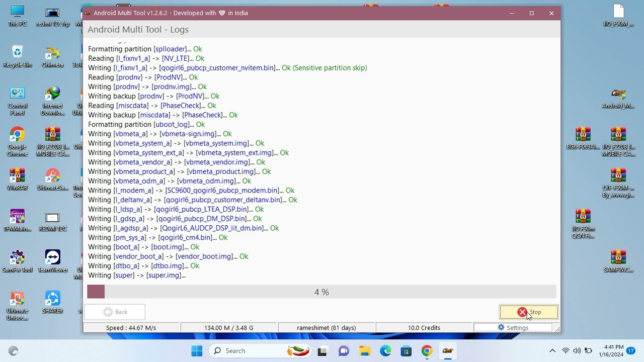Viewport: 644px width, 362px height.
Task: Open Control Panel desktop shortcut
Action: click(x=18, y=101)
